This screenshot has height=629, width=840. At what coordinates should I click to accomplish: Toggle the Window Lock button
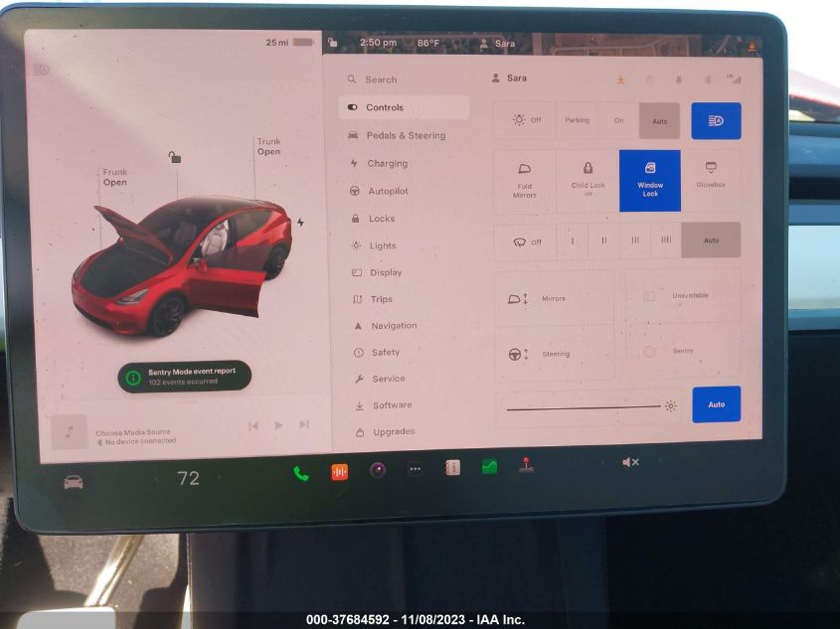[x=650, y=180]
